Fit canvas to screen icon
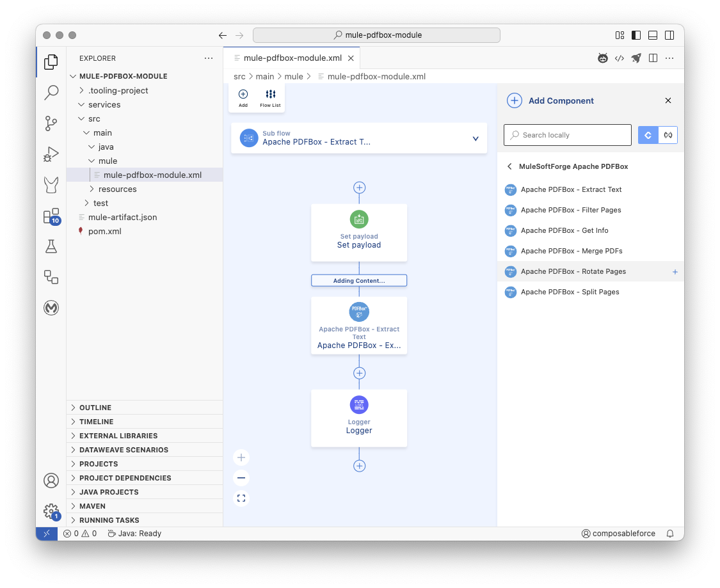 point(241,498)
